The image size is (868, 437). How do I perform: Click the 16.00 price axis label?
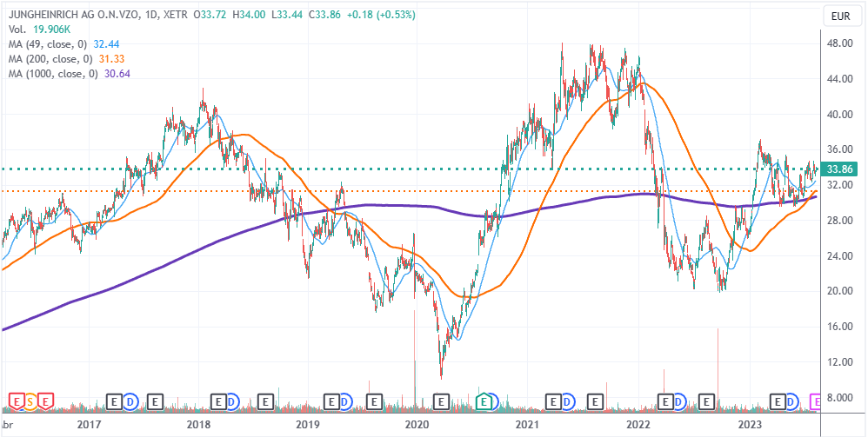point(839,327)
